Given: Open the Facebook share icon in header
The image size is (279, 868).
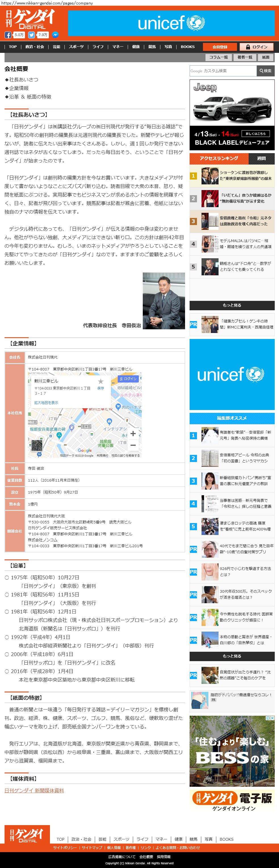Looking at the screenshot, I should click(8, 35).
